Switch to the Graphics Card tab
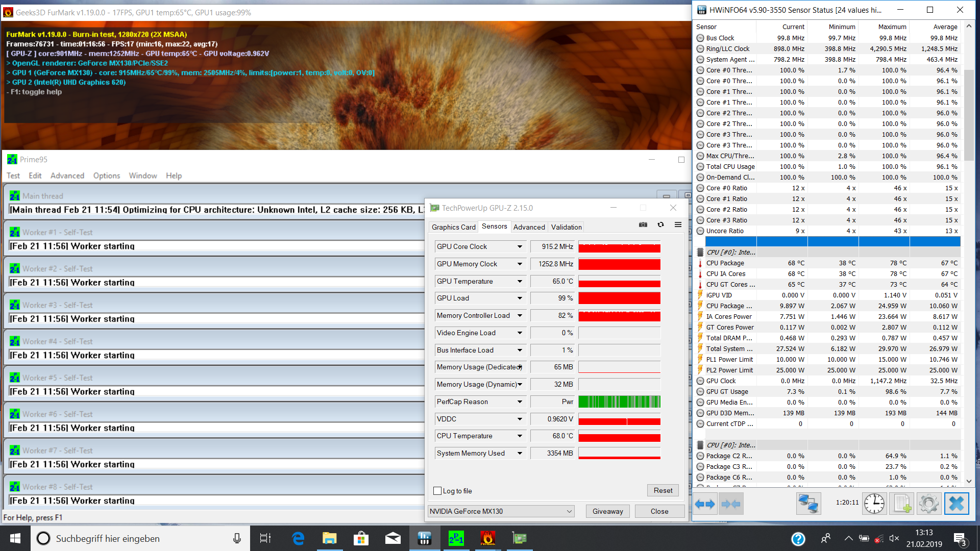The height and width of the screenshot is (551, 980). click(x=453, y=227)
